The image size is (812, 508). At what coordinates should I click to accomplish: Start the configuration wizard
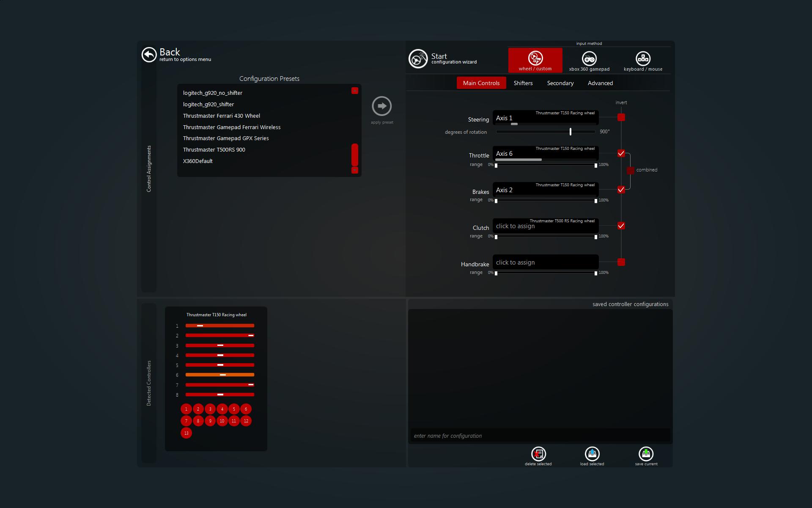[x=418, y=59]
